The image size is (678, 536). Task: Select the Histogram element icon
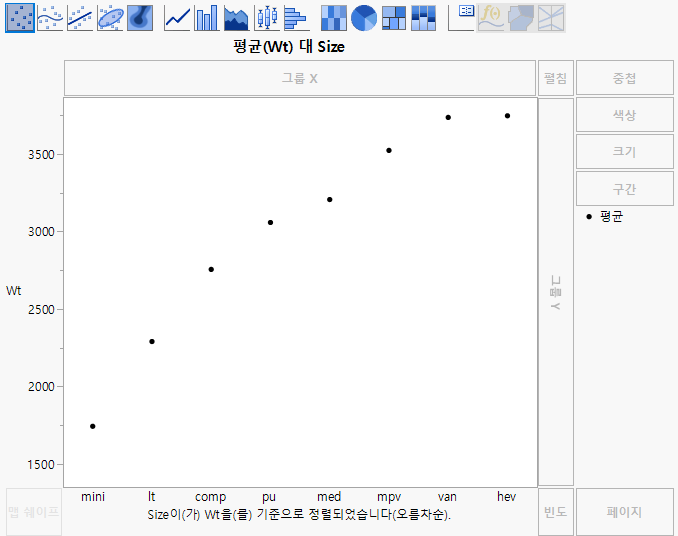[297, 18]
